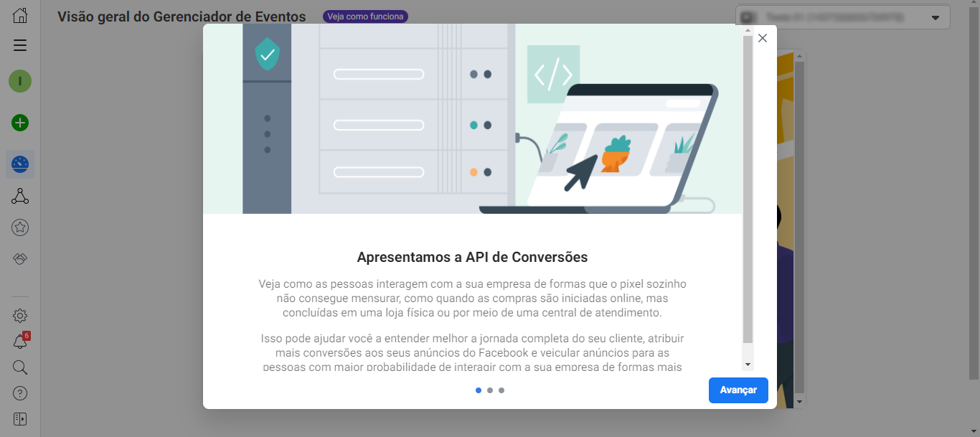Select the first blue pagination dot
The width and height of the screenshot is (980, 437).
[479, 390]
